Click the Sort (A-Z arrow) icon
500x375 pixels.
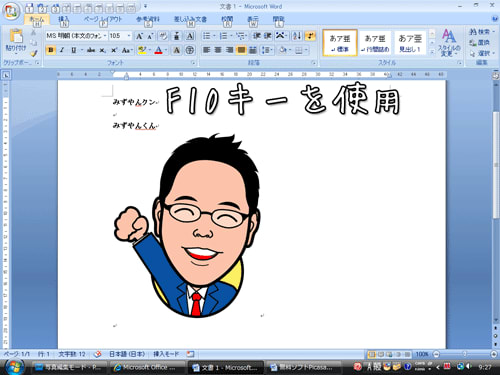(297, 36)
